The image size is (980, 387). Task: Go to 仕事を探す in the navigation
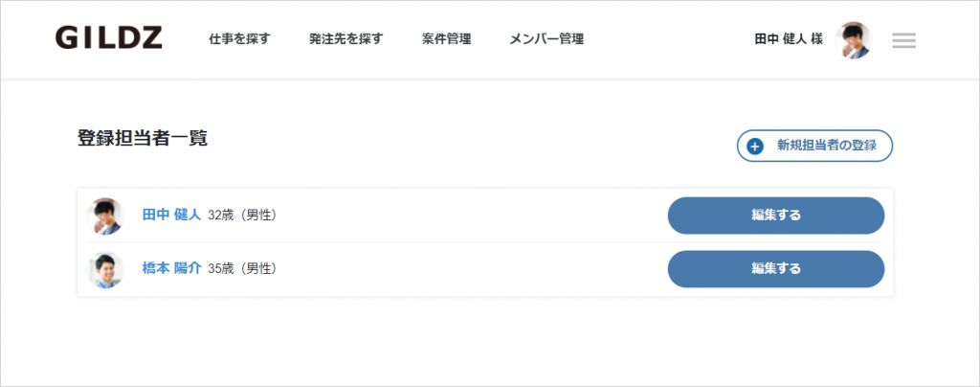(239, 39)
